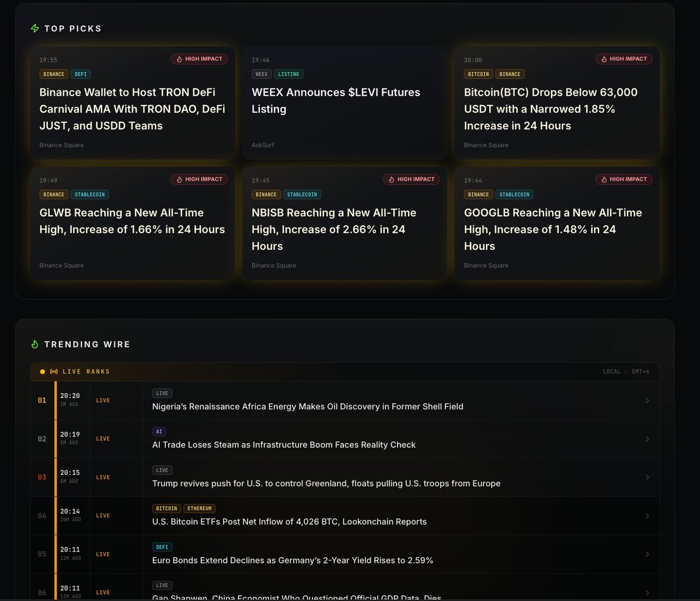The width and height of the screenshot is (700, 601).
Task: Select STABLECOIN tag on NBISB card
Action: click(302, 194)
